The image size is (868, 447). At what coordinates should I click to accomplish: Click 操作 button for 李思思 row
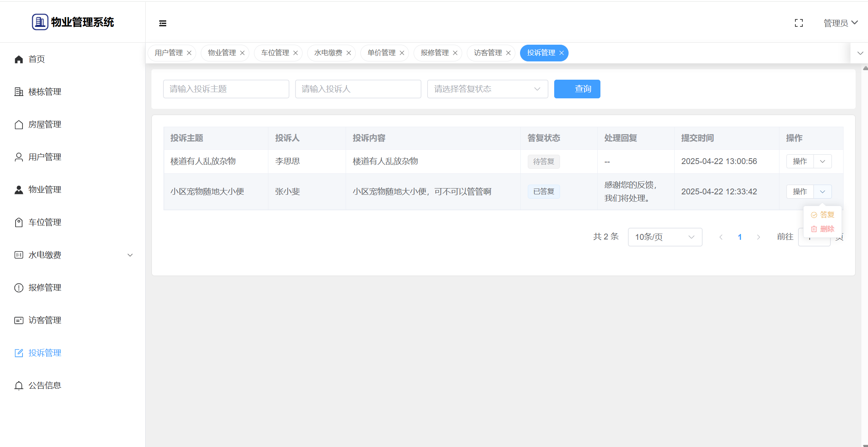(x=800, y=161)
